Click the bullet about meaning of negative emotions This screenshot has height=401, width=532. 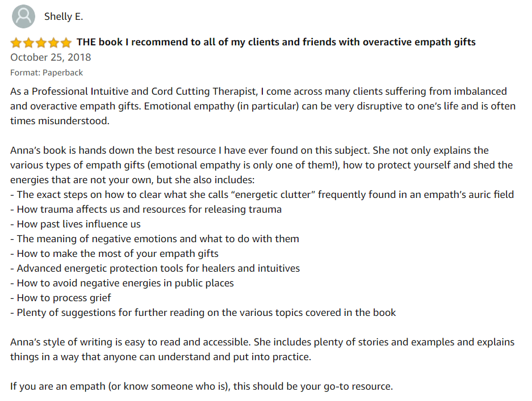[154, 239]
